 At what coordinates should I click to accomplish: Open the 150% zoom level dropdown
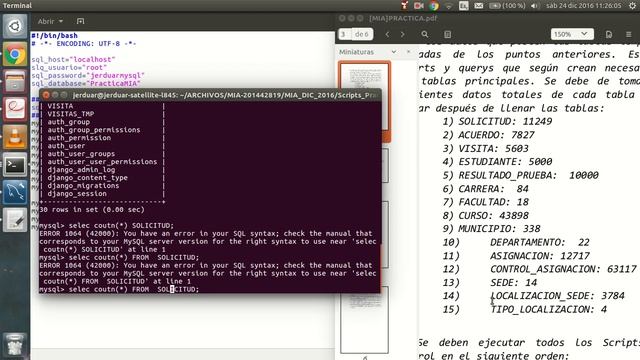[x=572, y=34]
